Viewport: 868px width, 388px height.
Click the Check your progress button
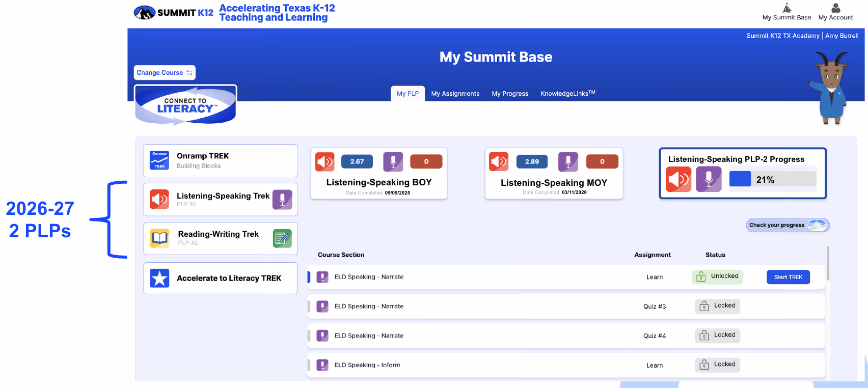[x=788, y=225]
